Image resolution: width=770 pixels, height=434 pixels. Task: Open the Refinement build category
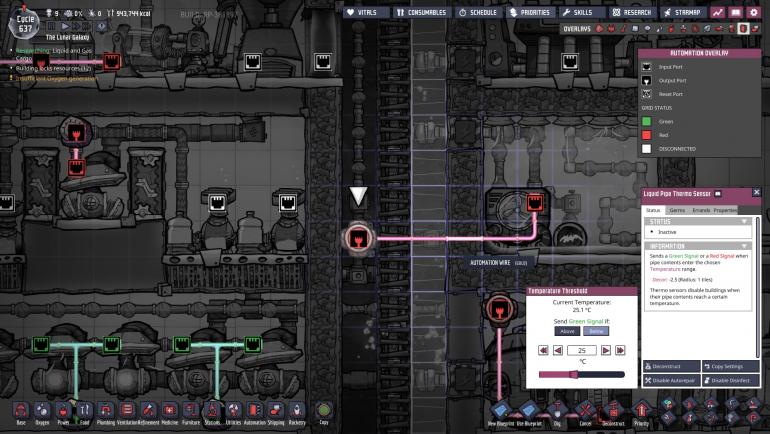pyautogui.click(x=148, y=412)
